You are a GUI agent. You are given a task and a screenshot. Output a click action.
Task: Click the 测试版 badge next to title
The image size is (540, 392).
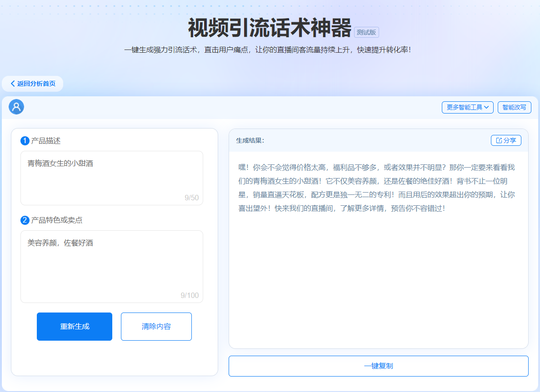click(366, 32)
